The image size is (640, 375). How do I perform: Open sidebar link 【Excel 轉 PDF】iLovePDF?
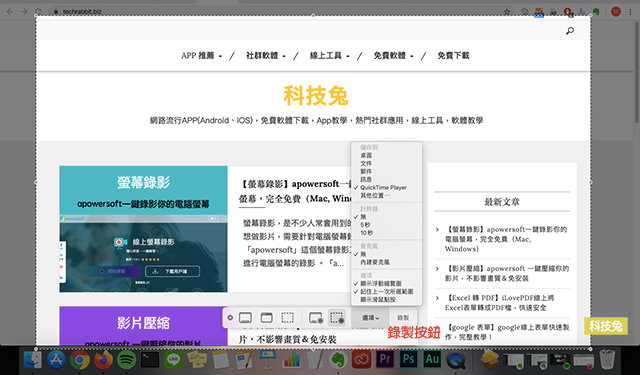pos(500,302)
